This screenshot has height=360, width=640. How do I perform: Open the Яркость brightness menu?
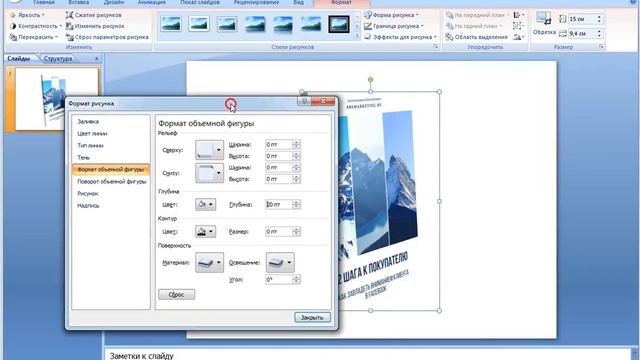[x=27, y=15]
